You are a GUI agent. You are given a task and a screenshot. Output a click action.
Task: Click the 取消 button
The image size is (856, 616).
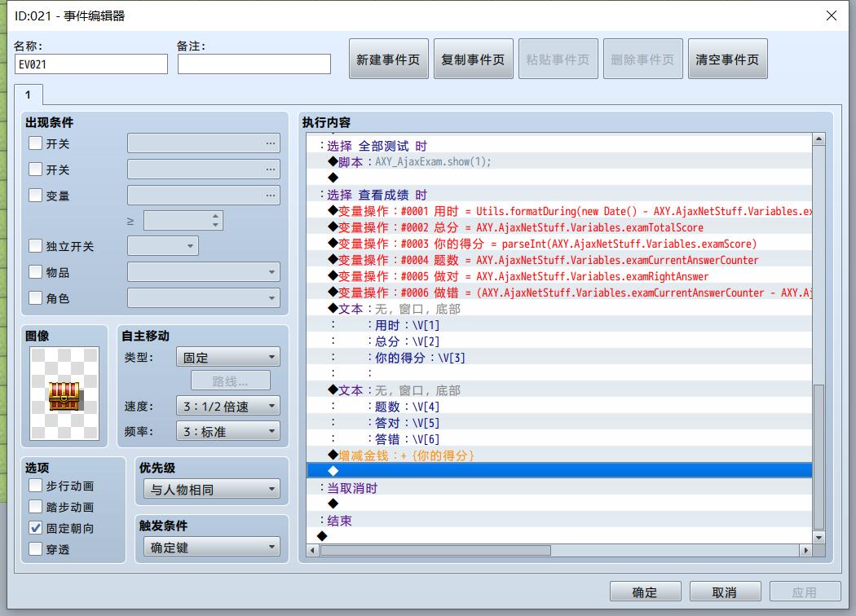pyautogui.click(x=725, y=592)
